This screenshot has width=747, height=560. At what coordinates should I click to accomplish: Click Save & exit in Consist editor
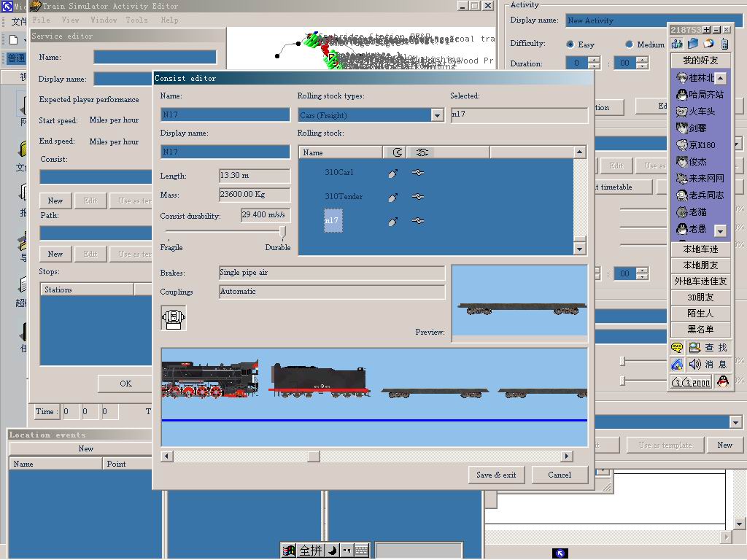[496, 475]
